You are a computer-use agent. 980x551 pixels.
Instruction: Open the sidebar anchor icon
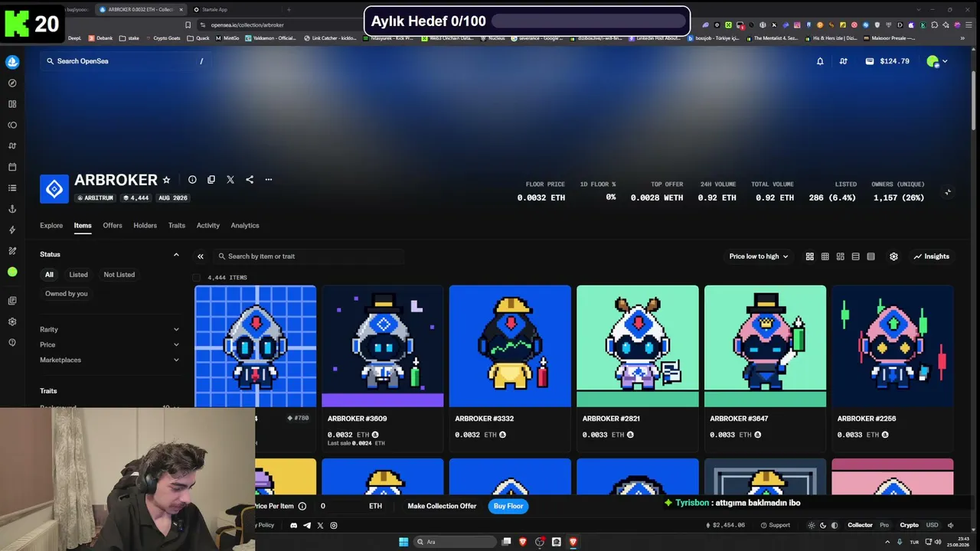[12, 209]
